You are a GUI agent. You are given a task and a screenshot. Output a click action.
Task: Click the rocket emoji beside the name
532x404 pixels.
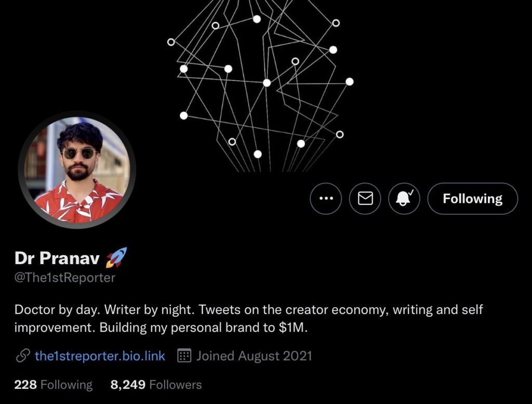[116, 257]
